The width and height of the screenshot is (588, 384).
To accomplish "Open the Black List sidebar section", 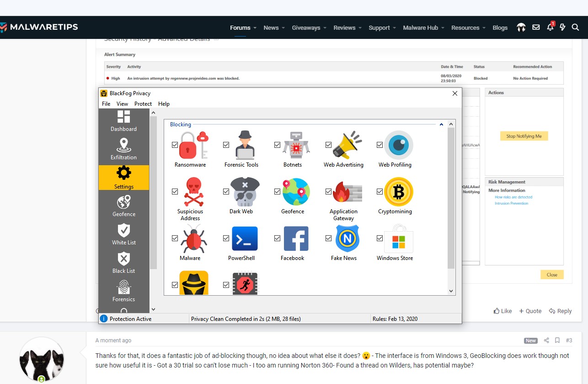I will coord(123,263).
